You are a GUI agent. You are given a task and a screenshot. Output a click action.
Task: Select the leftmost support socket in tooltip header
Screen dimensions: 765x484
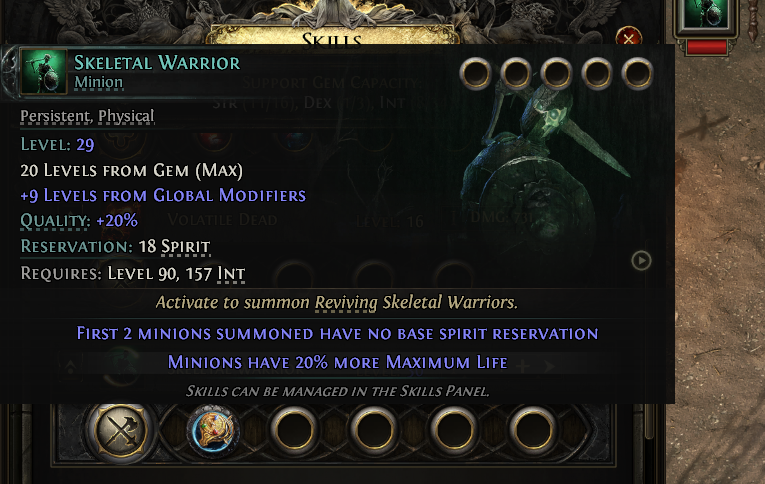476,74
